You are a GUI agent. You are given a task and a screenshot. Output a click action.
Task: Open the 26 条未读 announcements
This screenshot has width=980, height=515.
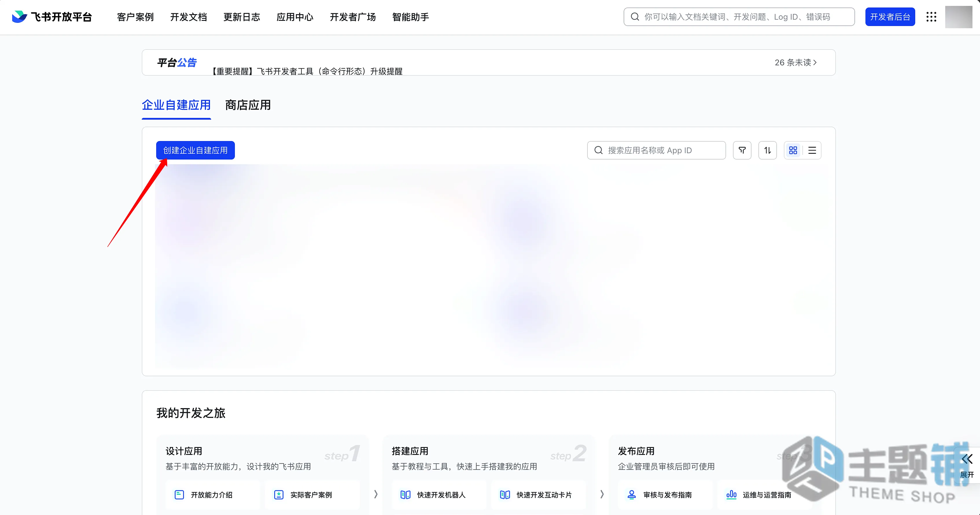coord(796,62)
